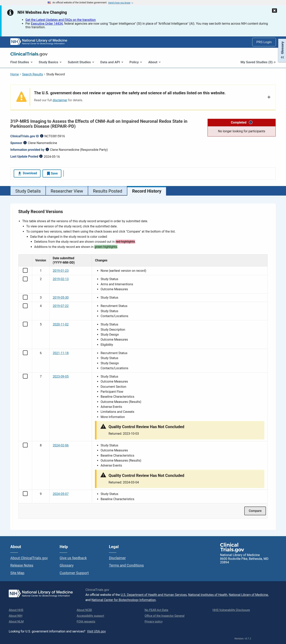The height and width of the screenshot is (644, 286).
Task: Open version submitted 2019-01-23
Action: coord(61,271)
